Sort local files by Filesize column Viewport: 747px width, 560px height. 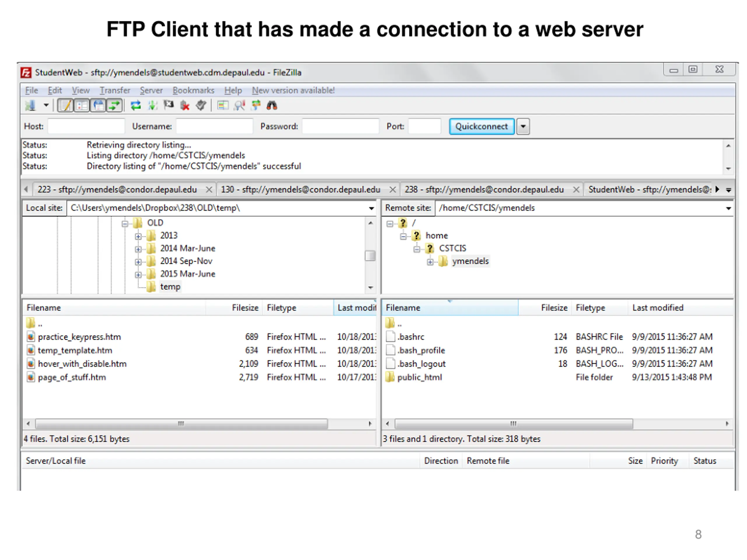pyautogui.click(x=234, y=308)
